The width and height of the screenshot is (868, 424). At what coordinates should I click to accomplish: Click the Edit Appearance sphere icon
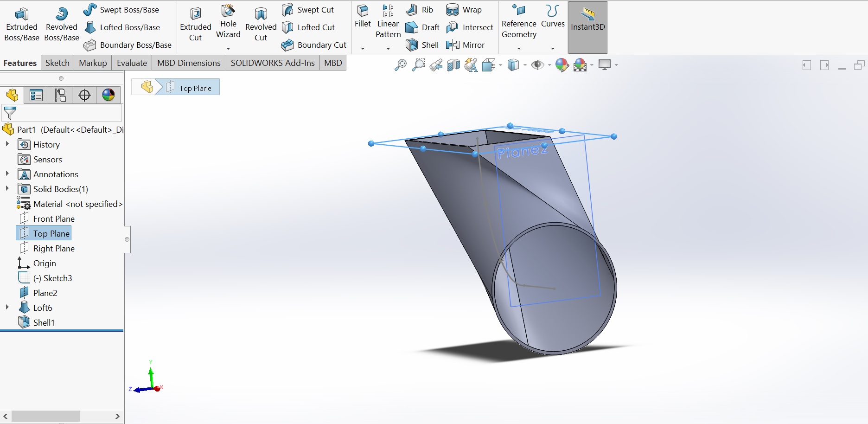tap(562, 65)
